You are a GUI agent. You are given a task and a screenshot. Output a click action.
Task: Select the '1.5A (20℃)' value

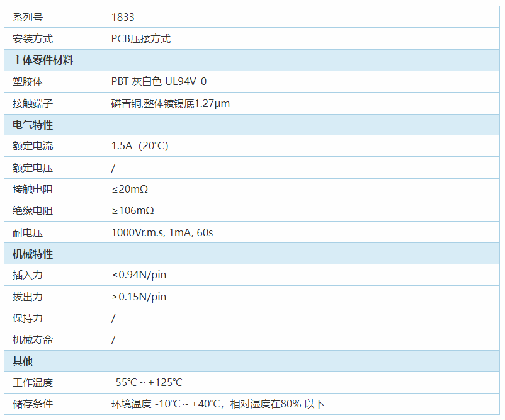pos(140,146)
